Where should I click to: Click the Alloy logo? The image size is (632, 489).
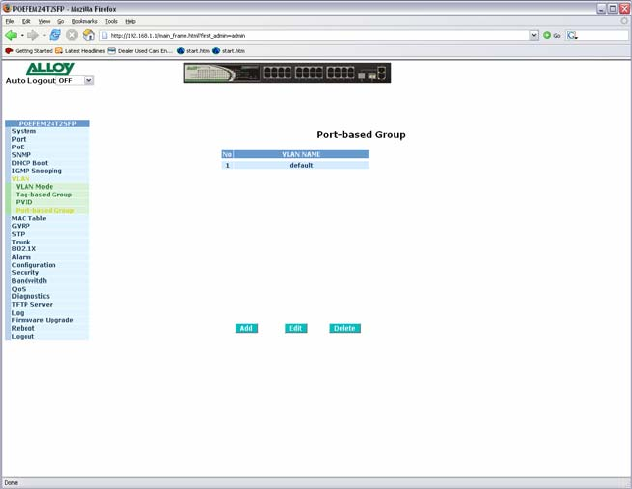50,69
